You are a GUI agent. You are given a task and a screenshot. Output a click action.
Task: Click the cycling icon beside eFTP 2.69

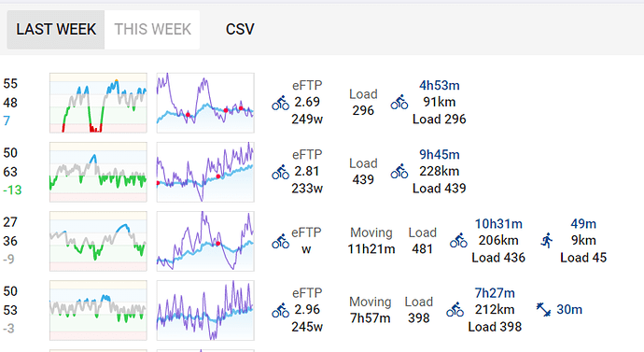pos(281,103)
